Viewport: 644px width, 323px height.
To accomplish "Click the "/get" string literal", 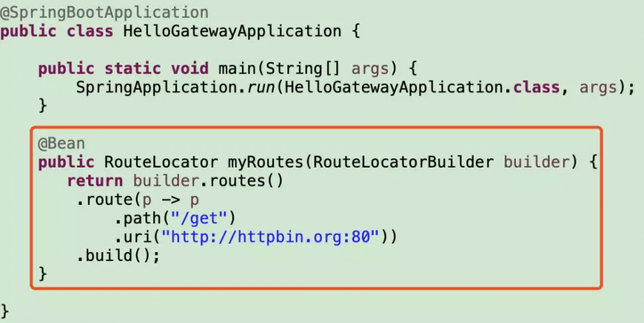I will (x=199, y=218).
